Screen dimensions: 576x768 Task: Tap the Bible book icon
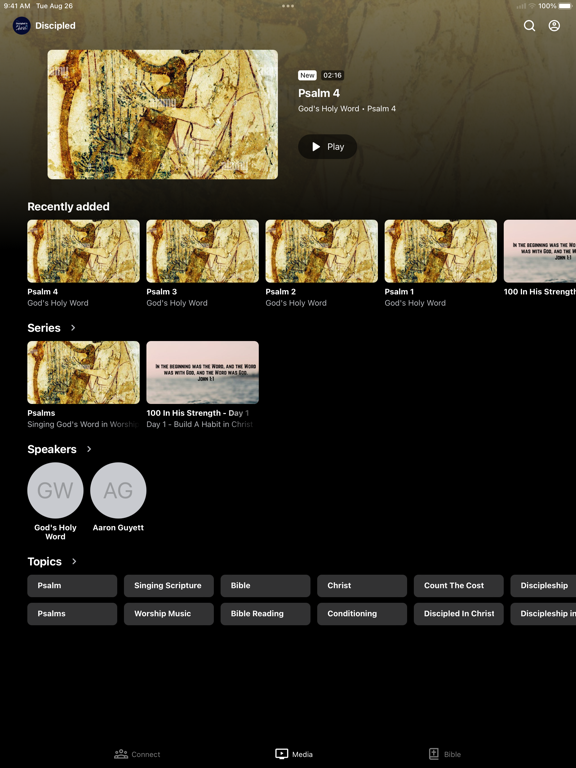[433, 754]
